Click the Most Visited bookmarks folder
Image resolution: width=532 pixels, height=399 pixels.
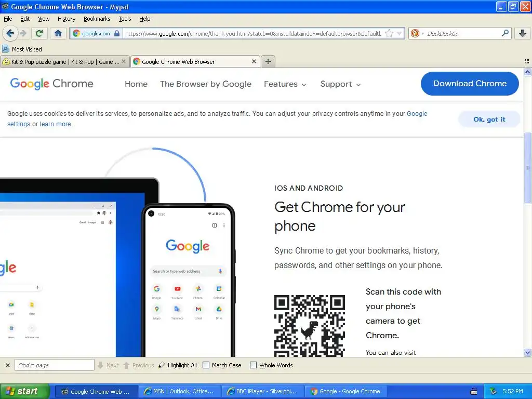tap(22, 49)
